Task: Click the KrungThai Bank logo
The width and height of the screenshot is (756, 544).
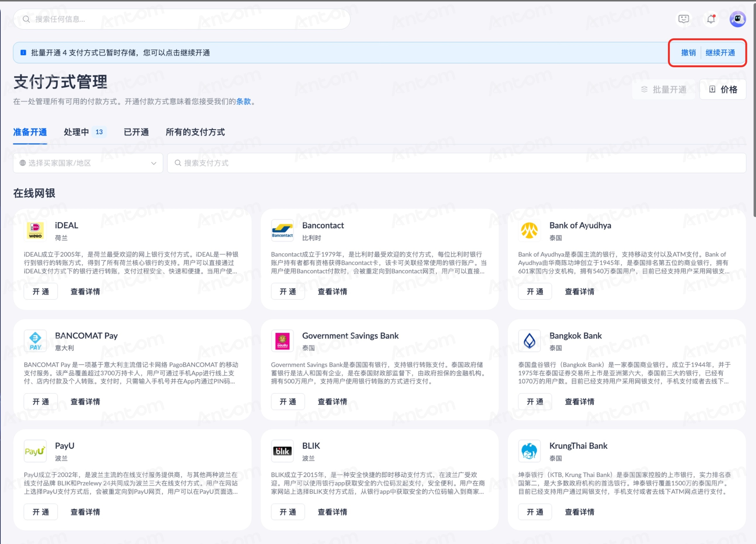Action: (529, 451)
